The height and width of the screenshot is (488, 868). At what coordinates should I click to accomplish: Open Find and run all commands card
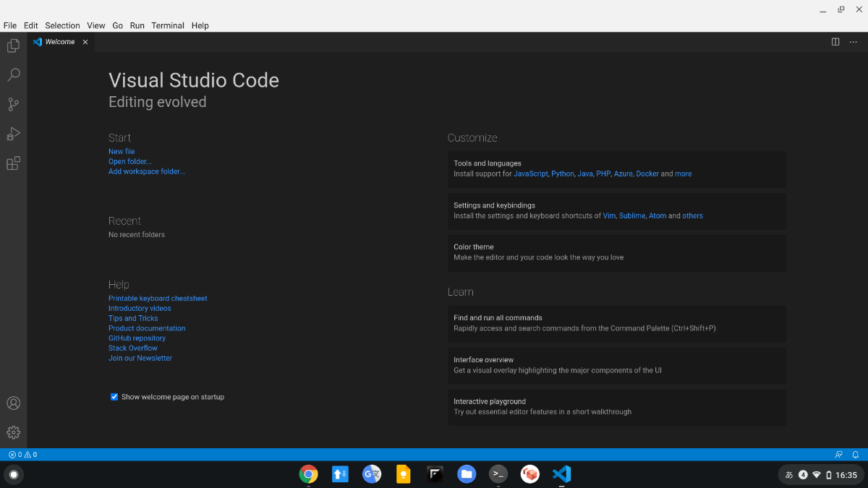617,323
